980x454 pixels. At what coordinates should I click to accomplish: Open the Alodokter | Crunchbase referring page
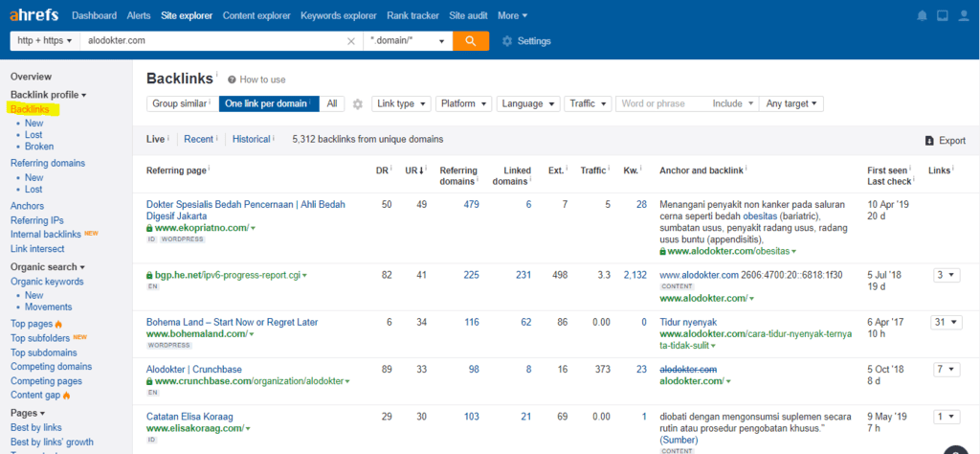click(x=193, y=369)
